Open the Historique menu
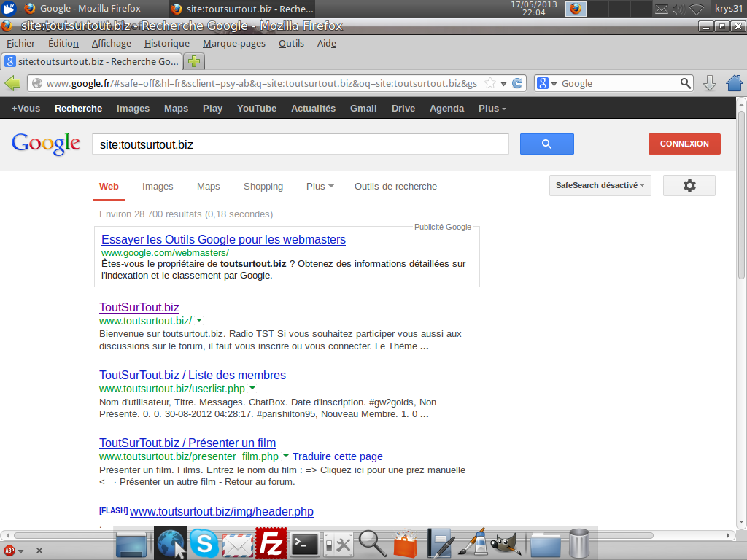Image resolution: width=747 pixels, height=560 pixels. [167, 43]
